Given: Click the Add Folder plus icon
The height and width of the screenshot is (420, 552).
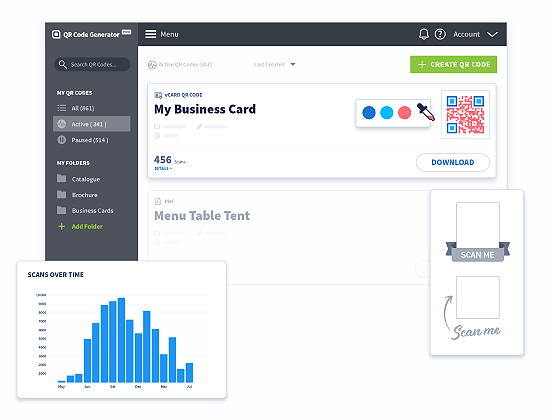Looking at the screenshot, I should click(62, 226).
